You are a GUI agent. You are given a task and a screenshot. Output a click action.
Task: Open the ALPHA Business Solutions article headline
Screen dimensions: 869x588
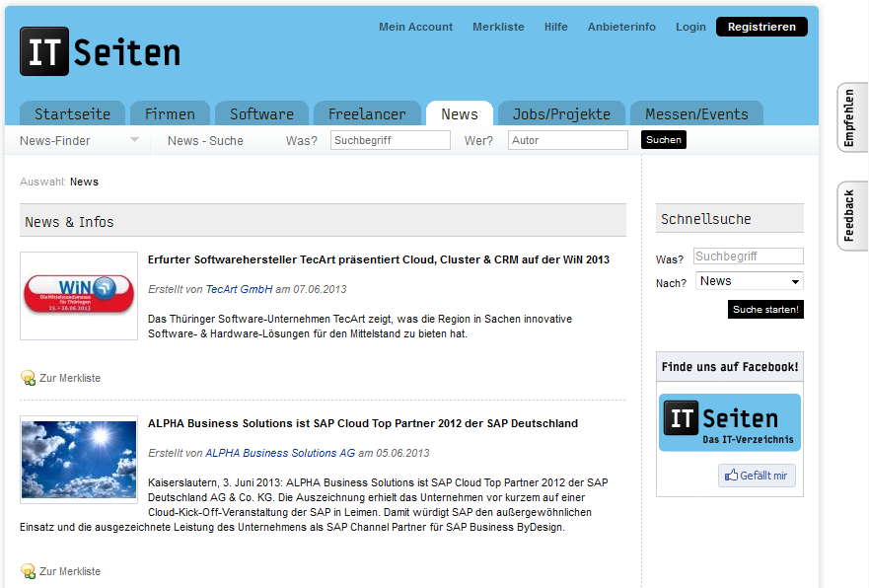pos(362,423)
